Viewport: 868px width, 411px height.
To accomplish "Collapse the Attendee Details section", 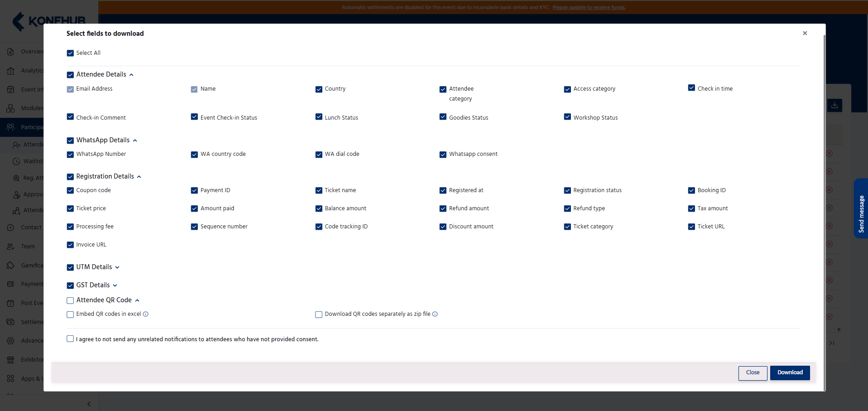I will (x=131, y=75).
